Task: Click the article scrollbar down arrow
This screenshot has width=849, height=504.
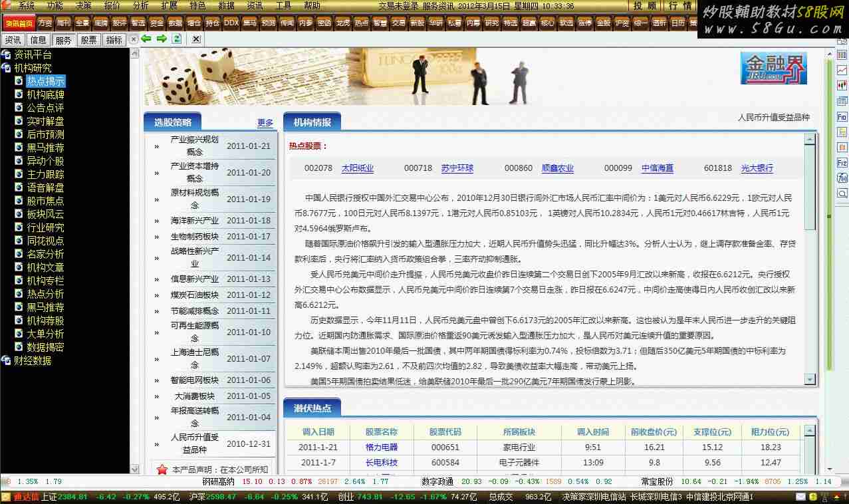Action: point(810,380)
